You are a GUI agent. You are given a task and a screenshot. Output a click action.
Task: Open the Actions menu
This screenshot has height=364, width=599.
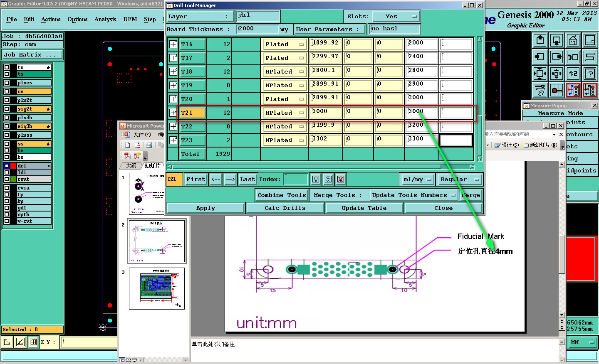coord(51,20)
